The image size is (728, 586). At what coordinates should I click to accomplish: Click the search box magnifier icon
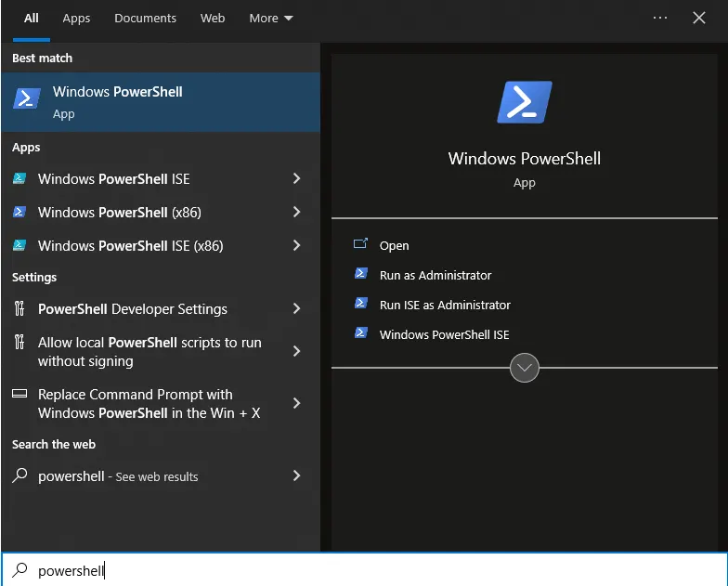pyautogui.click(x=19, y=570)
